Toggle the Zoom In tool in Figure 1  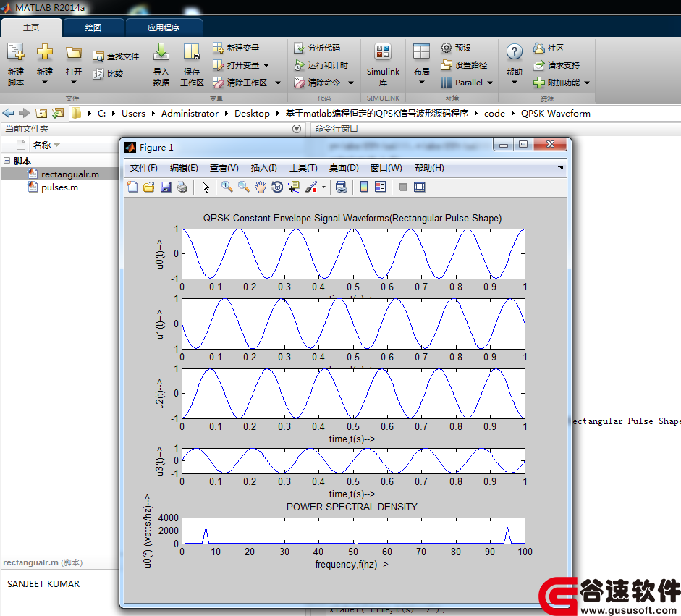tap(227, 187)
